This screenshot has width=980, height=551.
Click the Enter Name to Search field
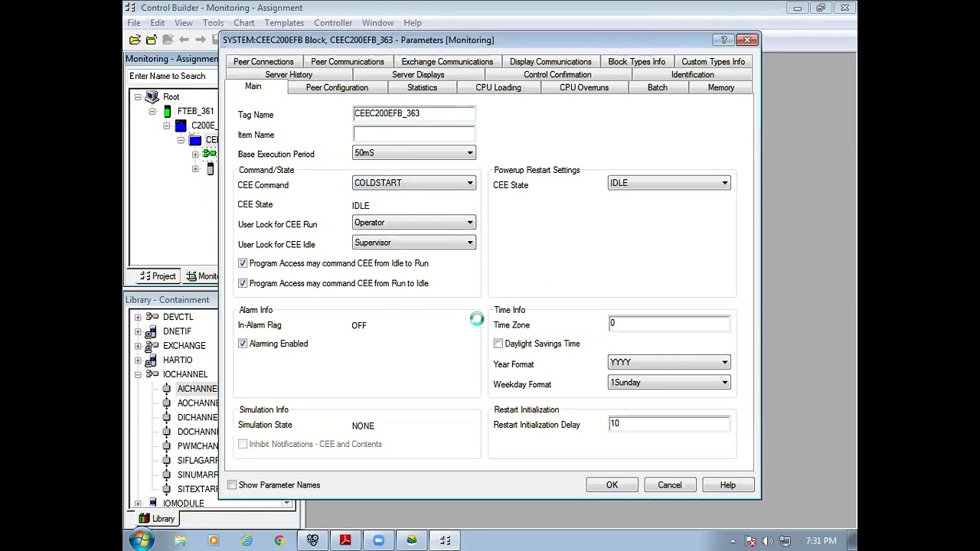click(x=172, y=76)
